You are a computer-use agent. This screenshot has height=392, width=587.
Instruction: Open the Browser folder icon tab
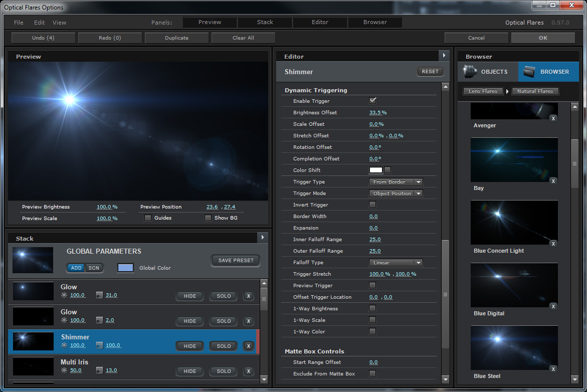coord(529,72)
